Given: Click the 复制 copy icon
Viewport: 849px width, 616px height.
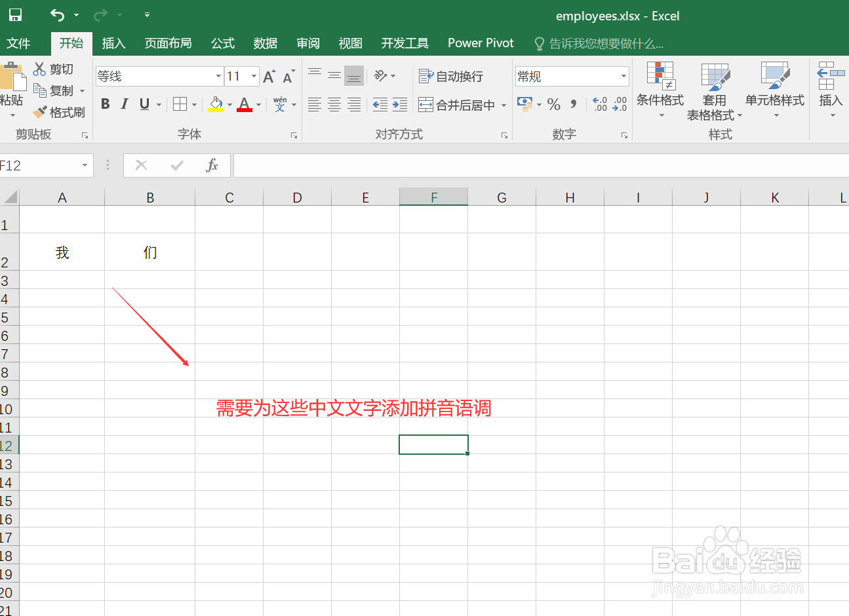Looking at the screenshot, I should pos(41,90).
